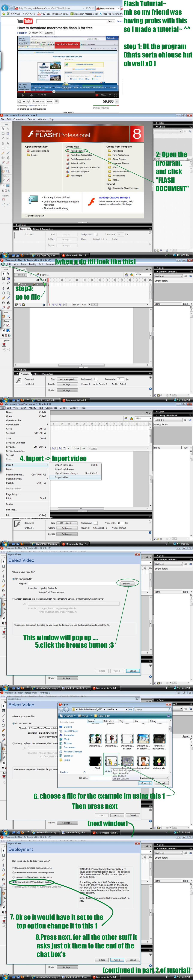
Task: Open Background color swatch in step 3 Properties
Action: (x=96, y=379)
